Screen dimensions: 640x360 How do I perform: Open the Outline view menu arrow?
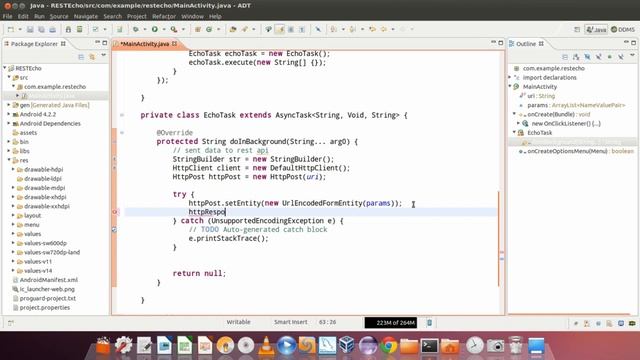[x=632, y=56]
